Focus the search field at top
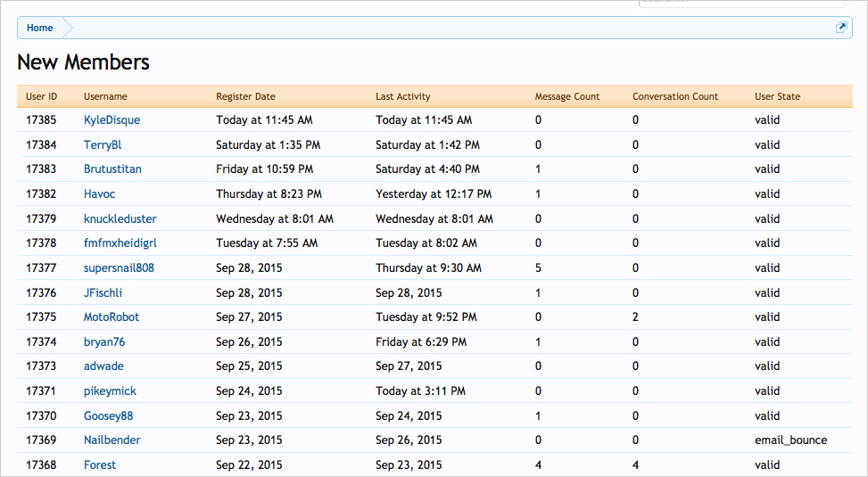Viewport: 868px width, 477px height. (x=742, y=3)
